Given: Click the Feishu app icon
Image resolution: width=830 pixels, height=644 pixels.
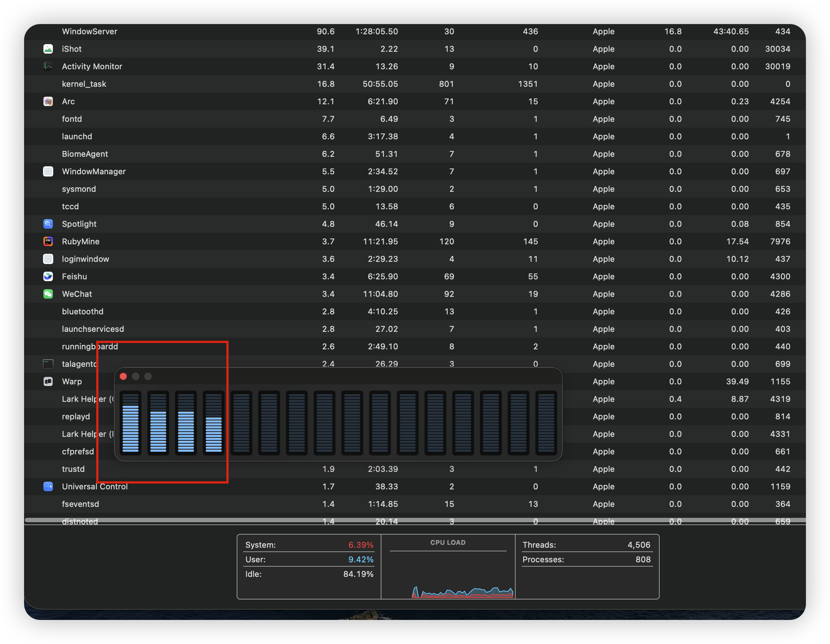Looking at the screenshot, I should coord(48,276).
